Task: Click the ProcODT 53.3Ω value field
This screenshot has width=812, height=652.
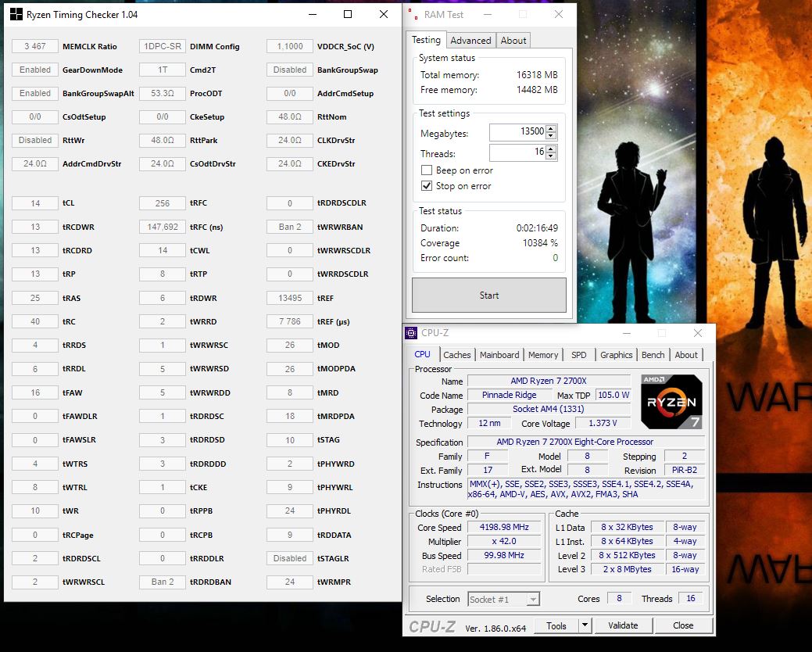Action: coord(162,93)
